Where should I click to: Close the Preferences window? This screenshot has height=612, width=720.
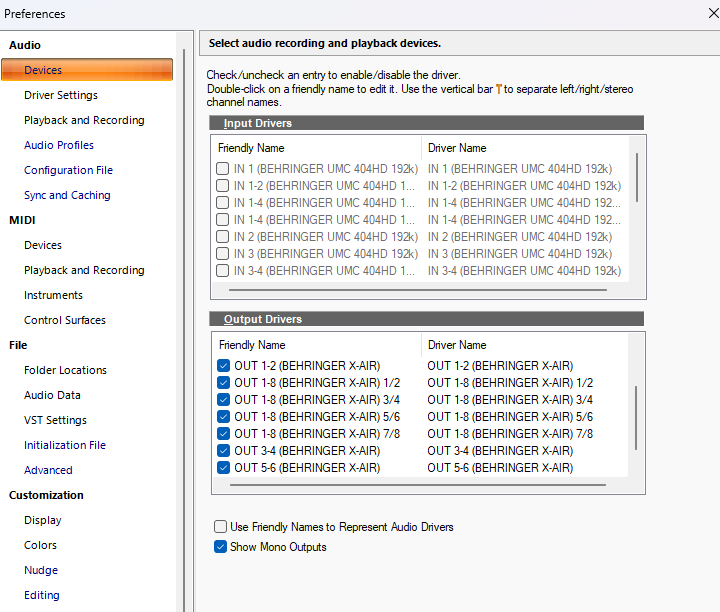pos(713,13)
